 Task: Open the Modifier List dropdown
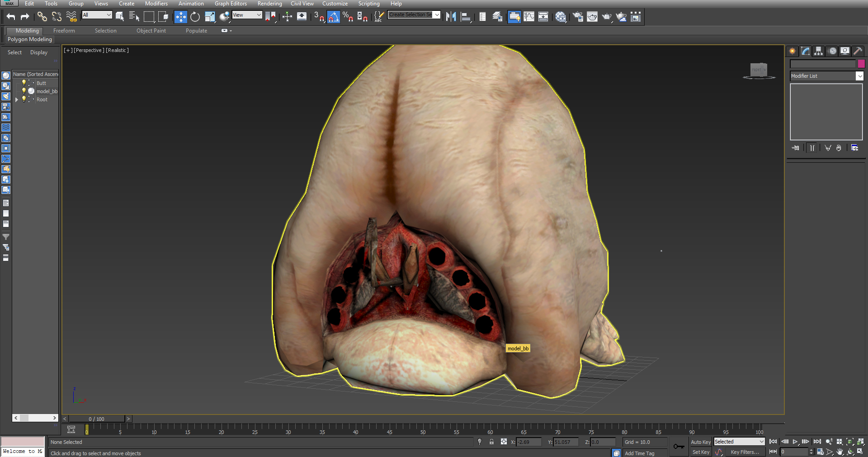click(x=827, y=76)
